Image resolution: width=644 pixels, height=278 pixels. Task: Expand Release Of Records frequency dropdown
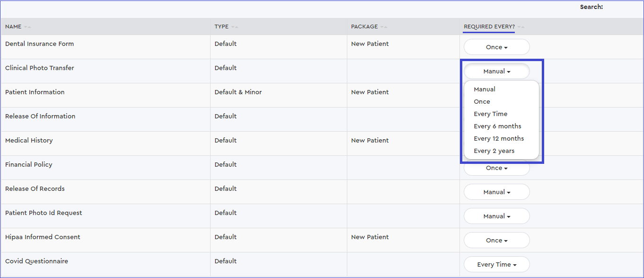tap(496, 192)
